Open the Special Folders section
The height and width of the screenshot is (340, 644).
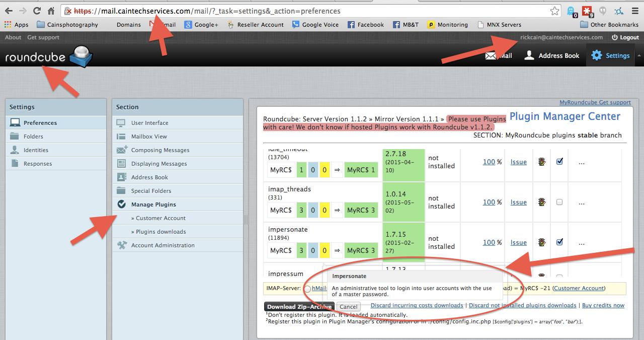pos(178,191)
